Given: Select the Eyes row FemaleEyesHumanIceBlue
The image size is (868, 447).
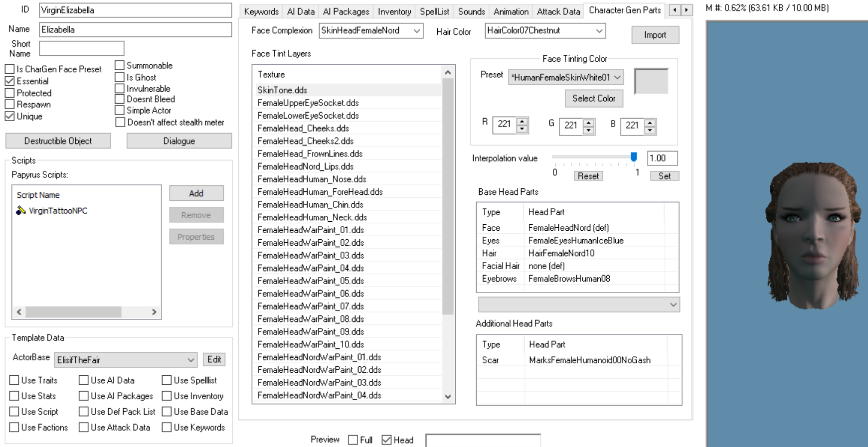Looking at the screenshot, I should [577, 240].
